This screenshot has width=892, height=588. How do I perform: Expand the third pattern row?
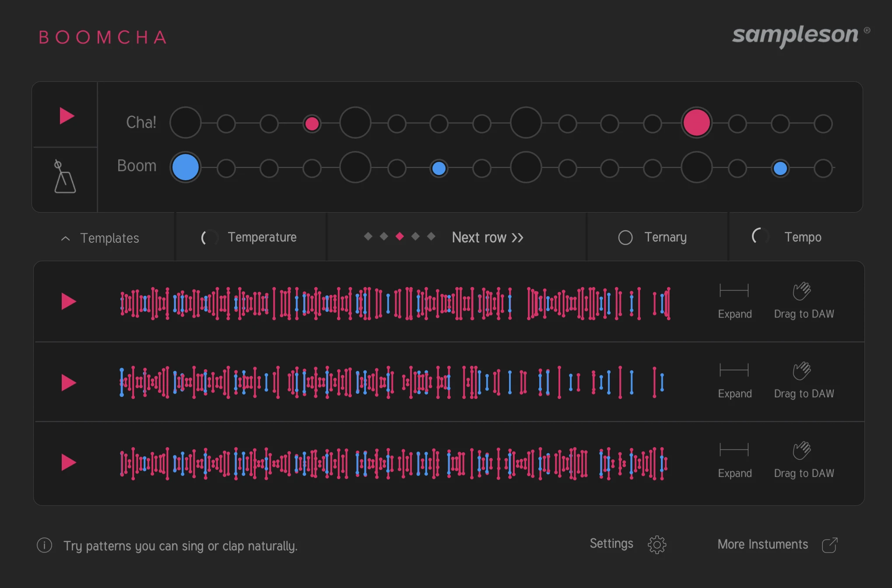734,450
